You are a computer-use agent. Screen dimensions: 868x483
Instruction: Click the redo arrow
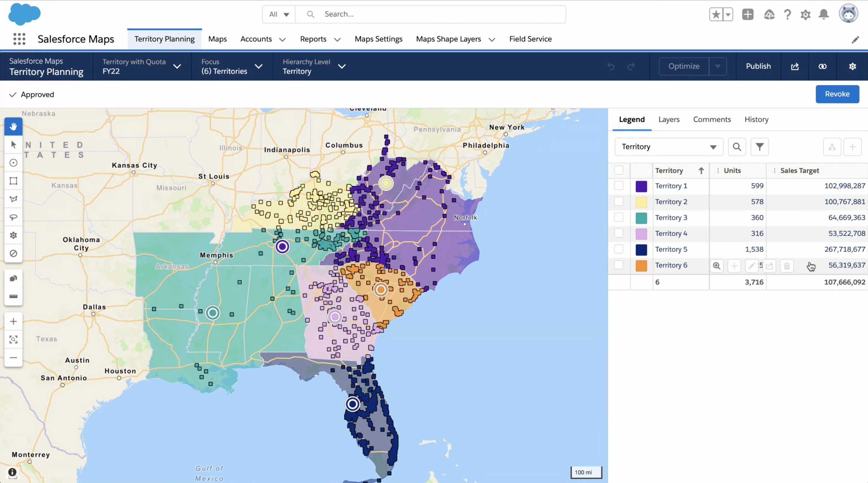click(631, 66)
